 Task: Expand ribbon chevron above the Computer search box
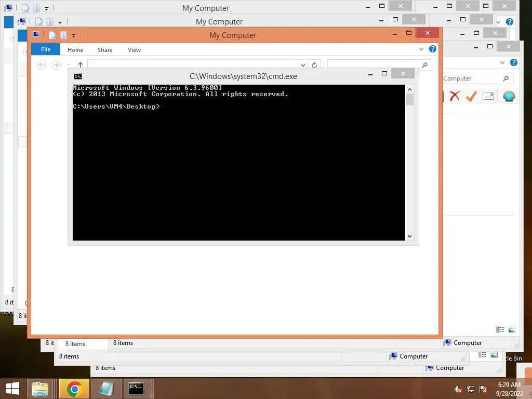(502, 63)
